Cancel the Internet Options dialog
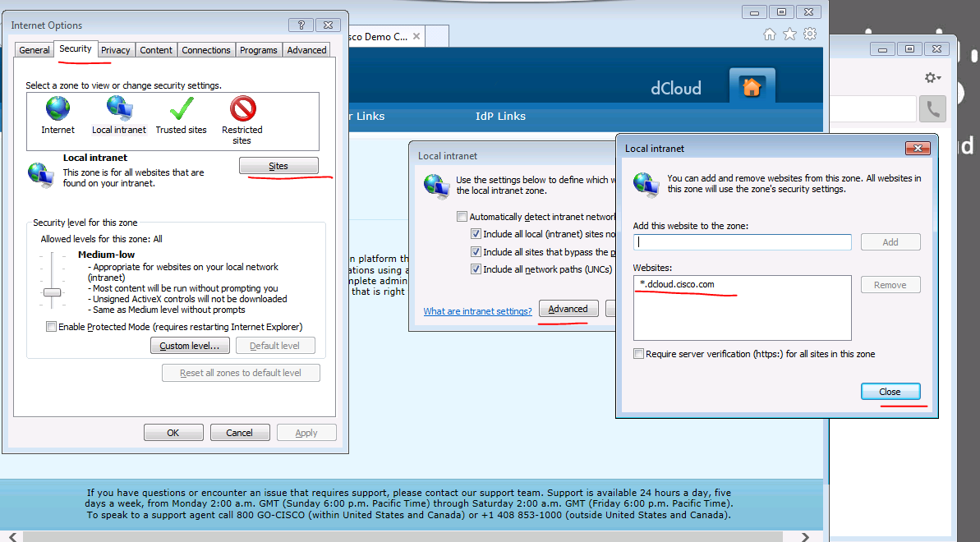 [239, 433]
